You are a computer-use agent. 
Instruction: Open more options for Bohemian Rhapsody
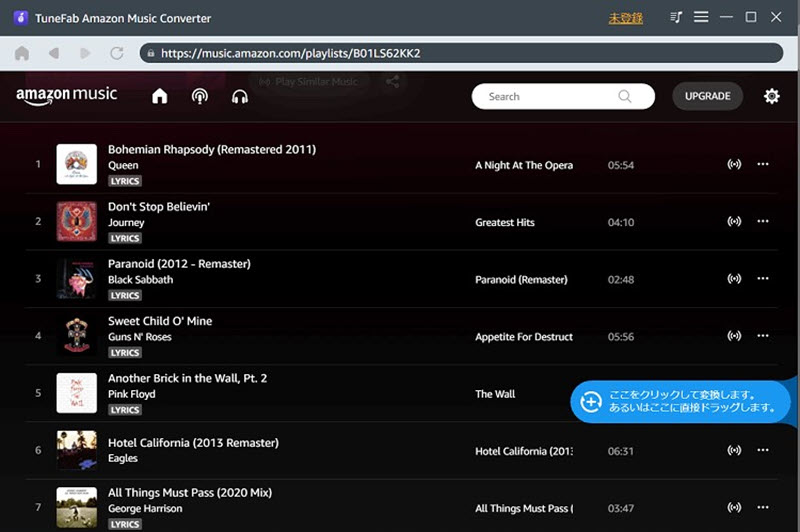(763, 164)
